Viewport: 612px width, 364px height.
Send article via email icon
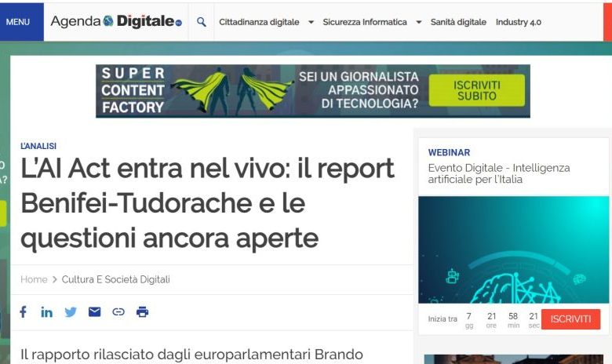pos(95,312)
